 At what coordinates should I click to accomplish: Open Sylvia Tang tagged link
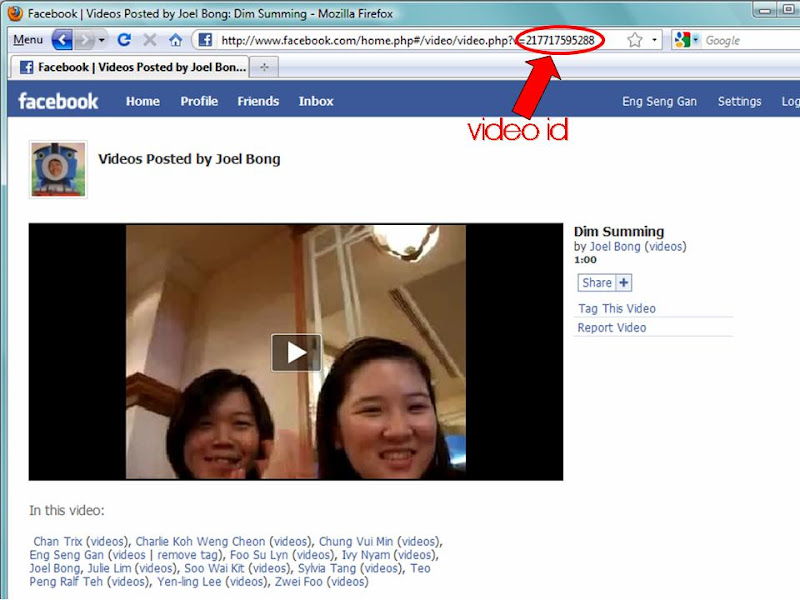click(327, 568)
